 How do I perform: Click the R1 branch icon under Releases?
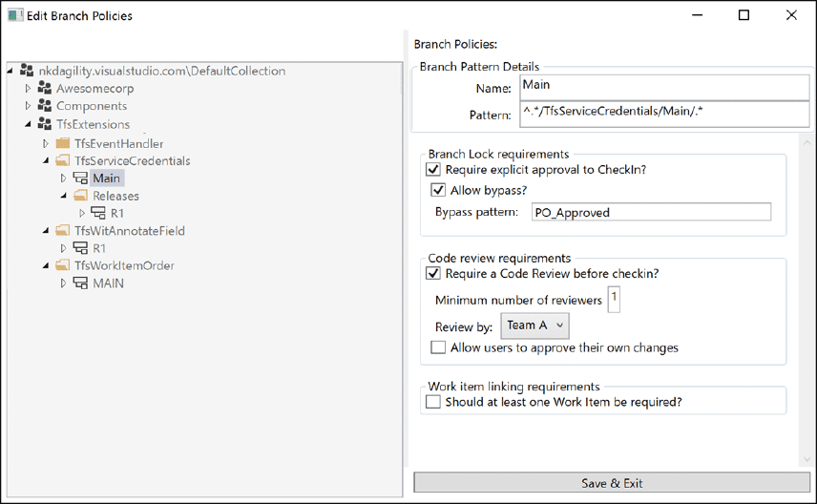98,213
